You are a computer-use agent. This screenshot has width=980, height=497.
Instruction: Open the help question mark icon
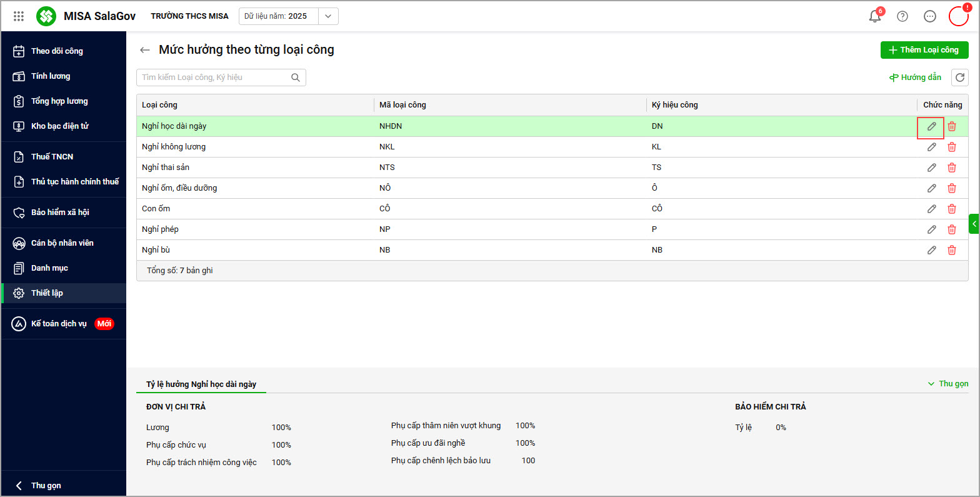tap(902, 16)
